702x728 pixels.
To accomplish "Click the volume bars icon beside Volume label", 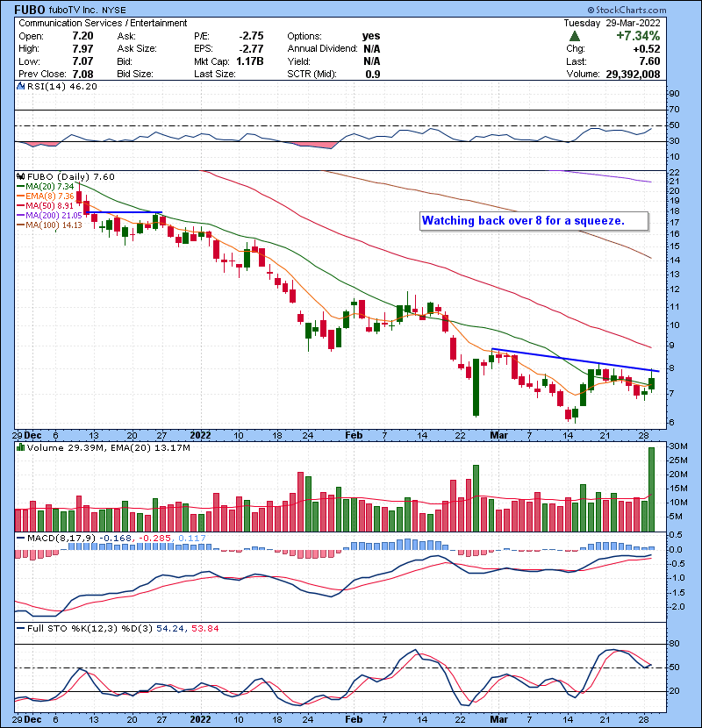I will click(20, 447).
